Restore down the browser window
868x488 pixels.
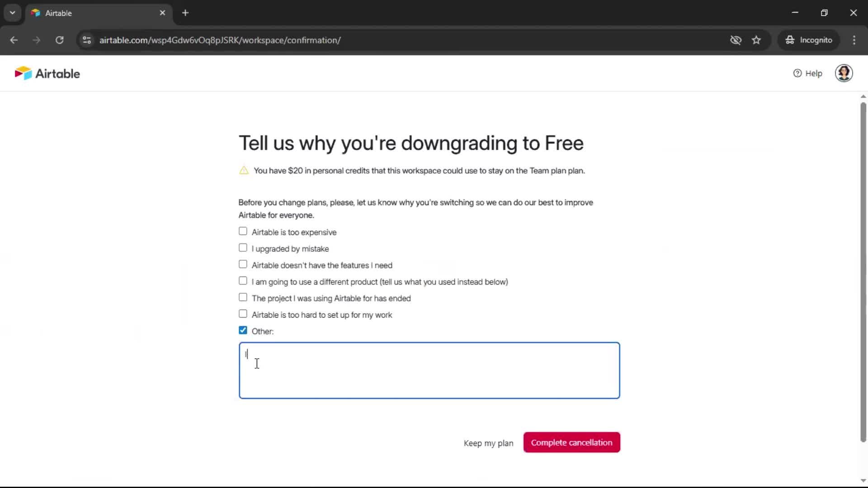pos(824,13)
